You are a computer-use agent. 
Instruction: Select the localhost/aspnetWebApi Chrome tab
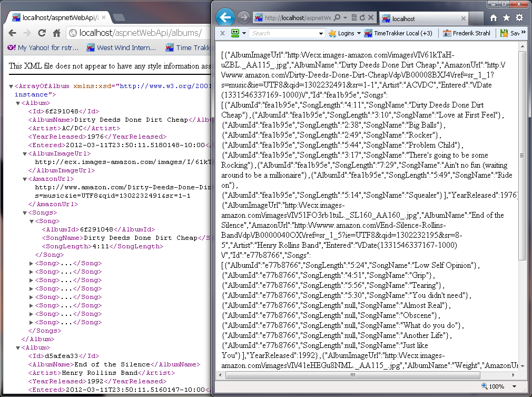pos(55,17)
